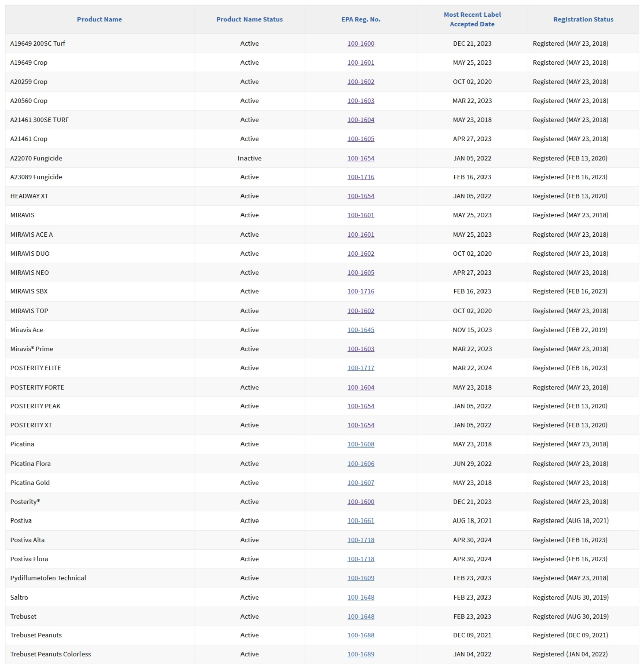The image size is (644, 670).
Task: Click 'Registered (DEC 09, 2021)' cell
Action: (571, 635)
